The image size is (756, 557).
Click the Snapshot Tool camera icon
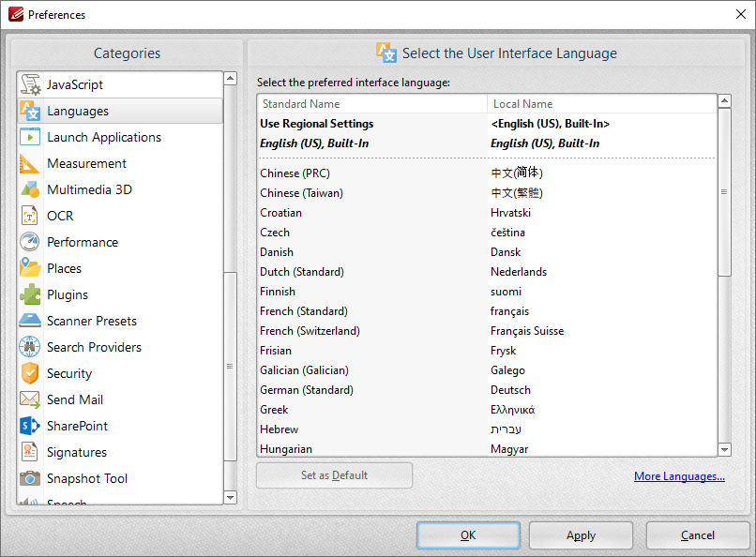[30, 478]
